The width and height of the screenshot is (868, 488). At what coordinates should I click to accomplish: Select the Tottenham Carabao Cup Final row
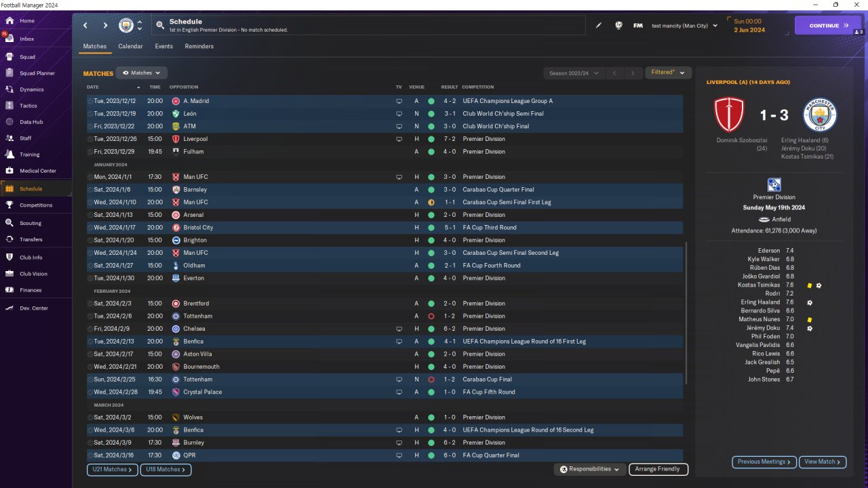384,380
